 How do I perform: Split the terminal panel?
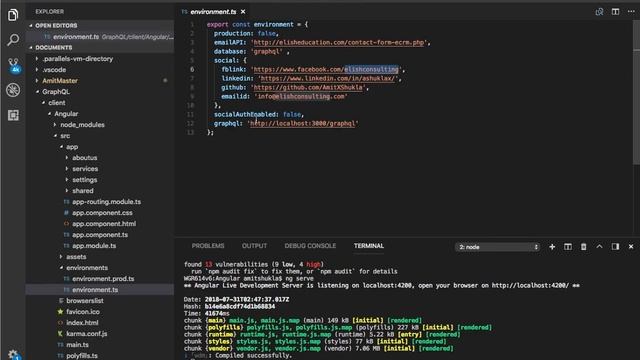click(568, 247)
